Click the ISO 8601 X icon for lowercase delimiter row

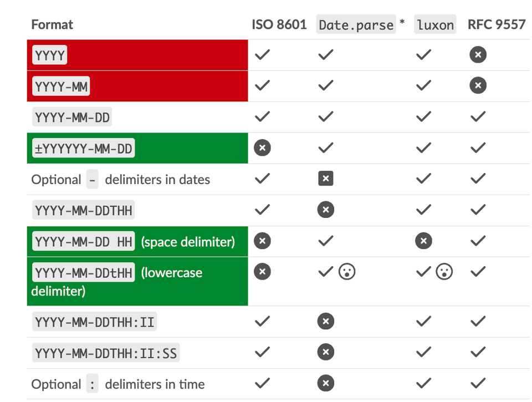262,272
